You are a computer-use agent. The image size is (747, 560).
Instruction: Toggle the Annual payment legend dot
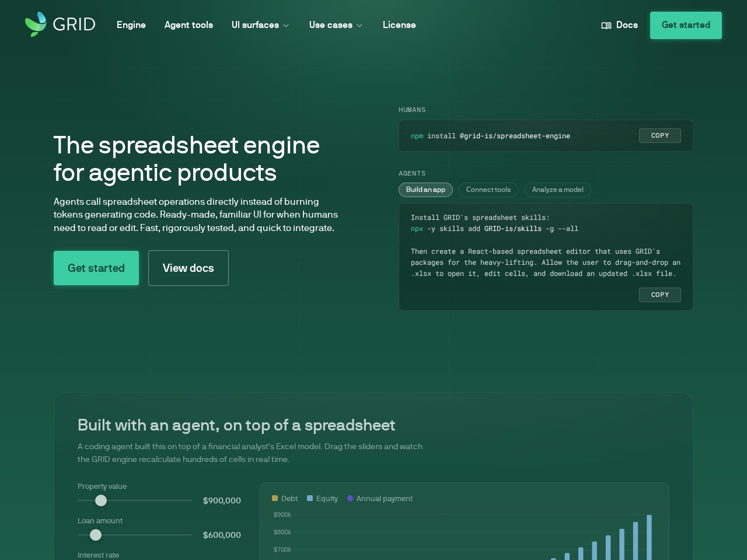coord(350,498)
